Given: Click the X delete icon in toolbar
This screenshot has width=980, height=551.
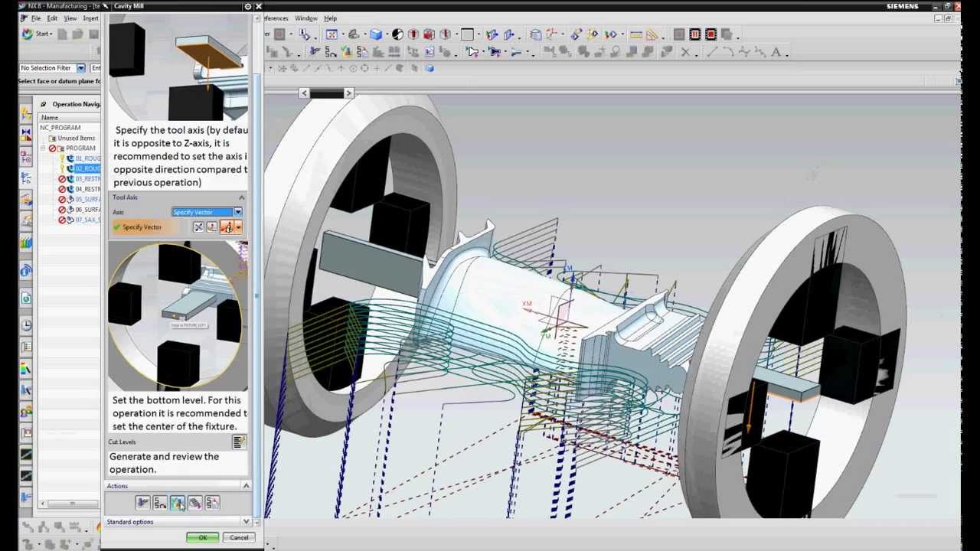Looking at the screenshot, I should [685, 52].
